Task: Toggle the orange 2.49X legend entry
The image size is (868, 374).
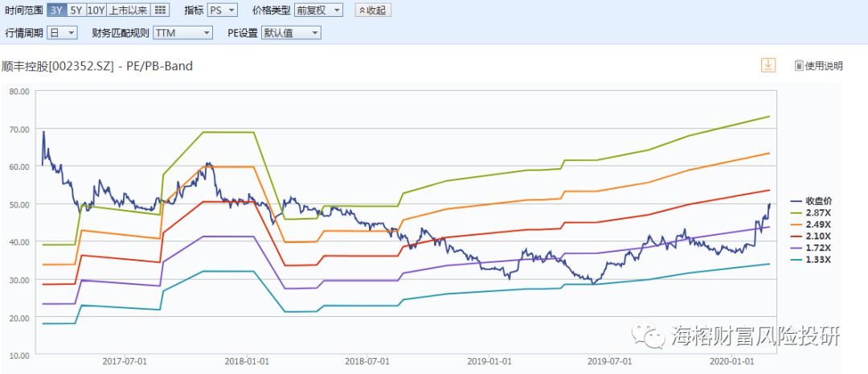Action: point(811,224)
